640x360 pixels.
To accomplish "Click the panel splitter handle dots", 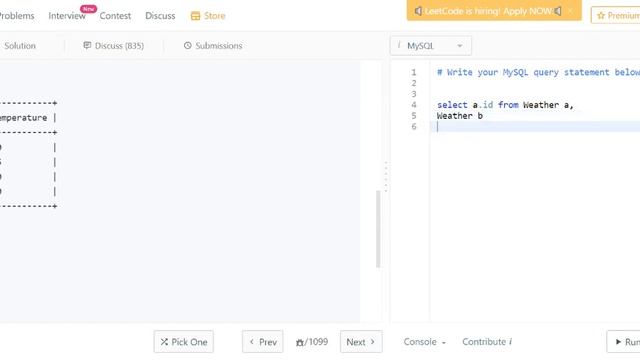I will pos(386,176).
